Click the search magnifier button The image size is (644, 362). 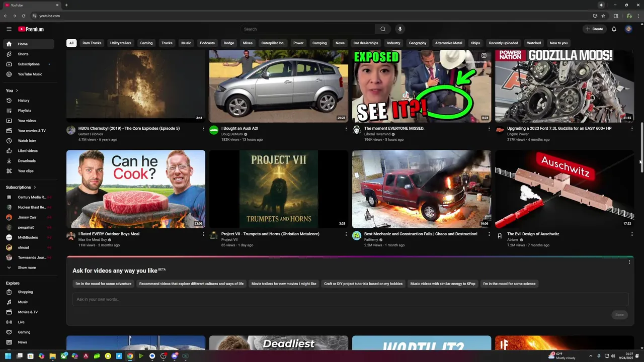(x=383, y=29)
